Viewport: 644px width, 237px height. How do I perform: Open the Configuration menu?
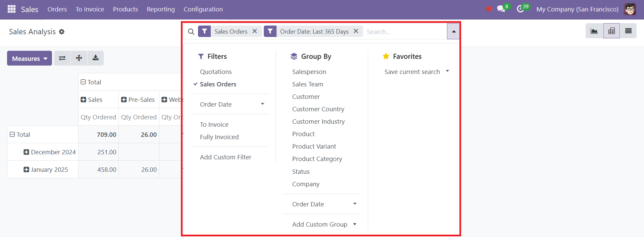pyautogui.click(x=203, y=9)
